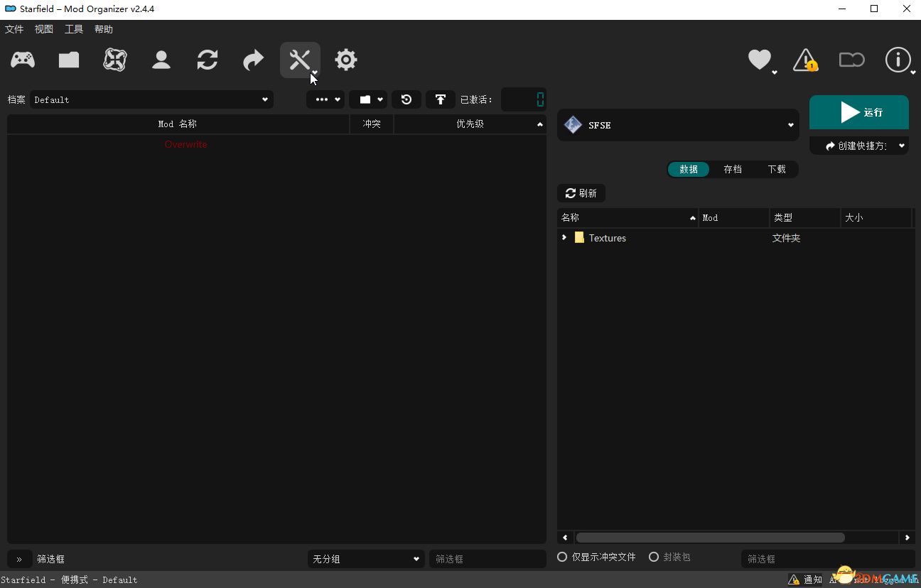This screenshot has width=921, height=588.
Task: Open the tools wrench icon
Action: point(299,60)
